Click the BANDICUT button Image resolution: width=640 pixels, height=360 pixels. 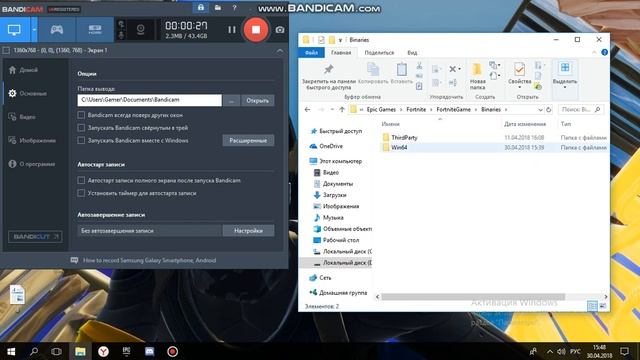(x=35, y=237)
